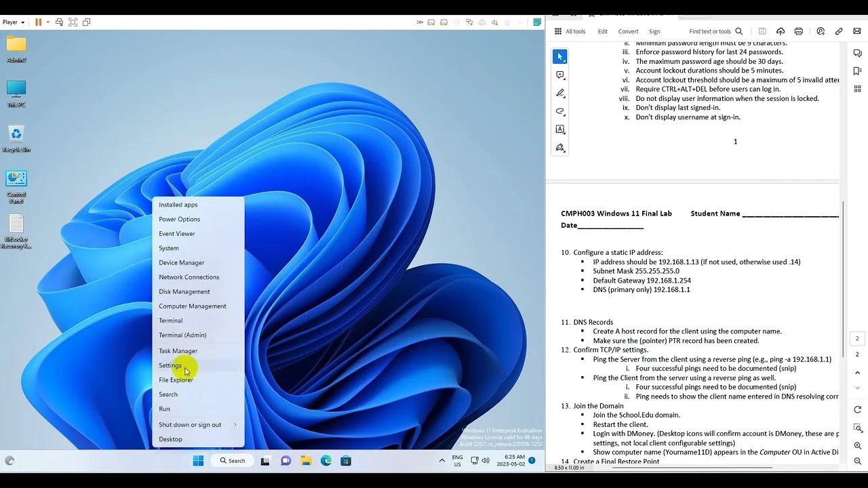Click the Request e-signatures icon

pos(821,31)
